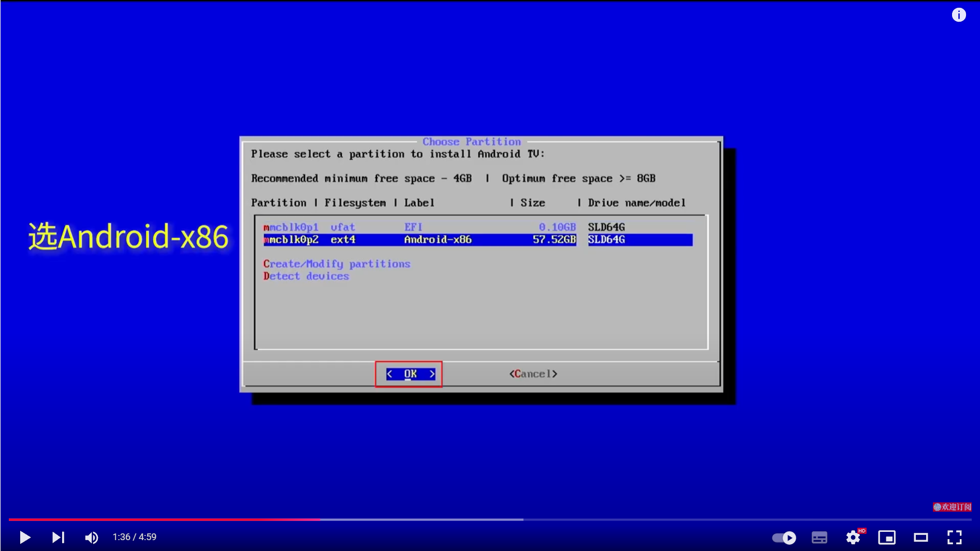The width and height of the screenshot is (980, 551).
Task: Skip to the next video
Action: pos(58,538)
